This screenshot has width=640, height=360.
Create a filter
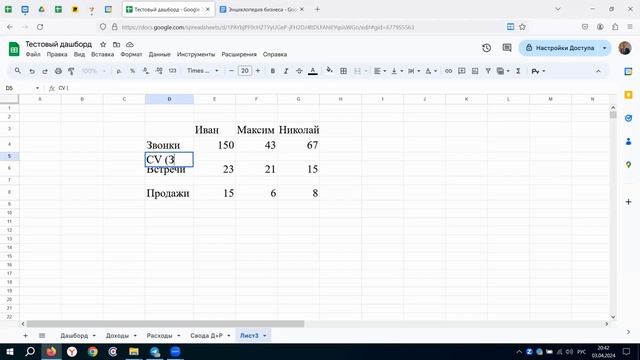[488, 71]
